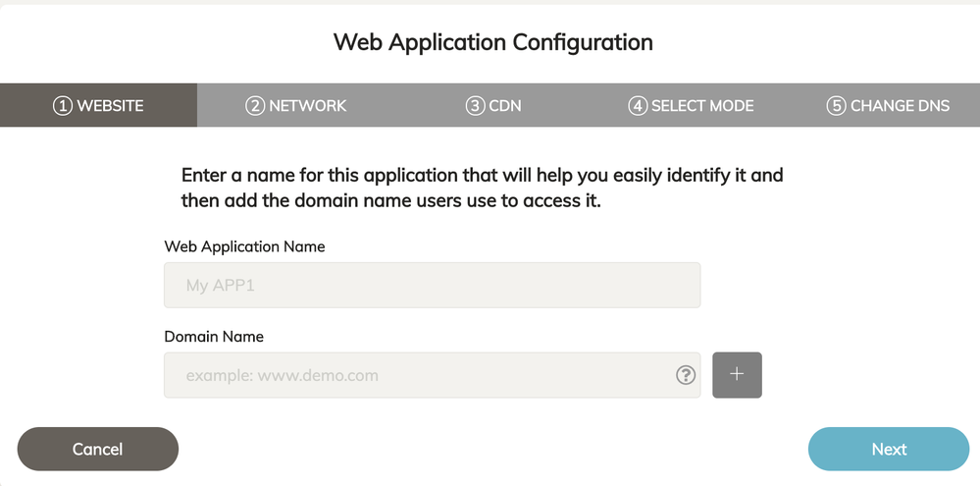Image resolution: width=980 pixels, height=486 pixels.
Task: Cancel the web application configuration
Action: tap(98, 449)
